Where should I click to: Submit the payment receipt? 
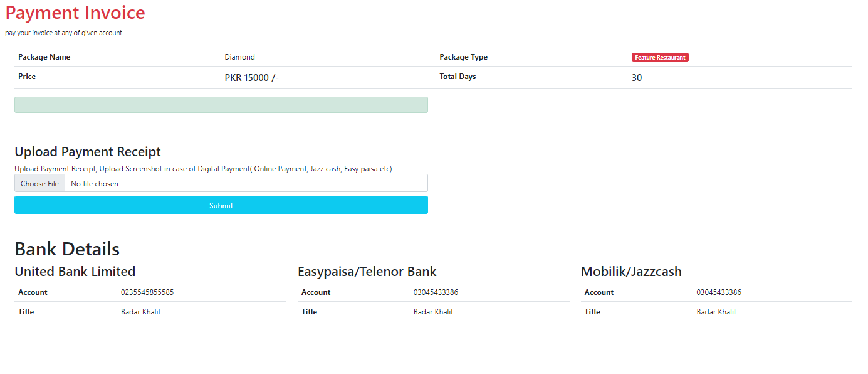tap(221, 205)
